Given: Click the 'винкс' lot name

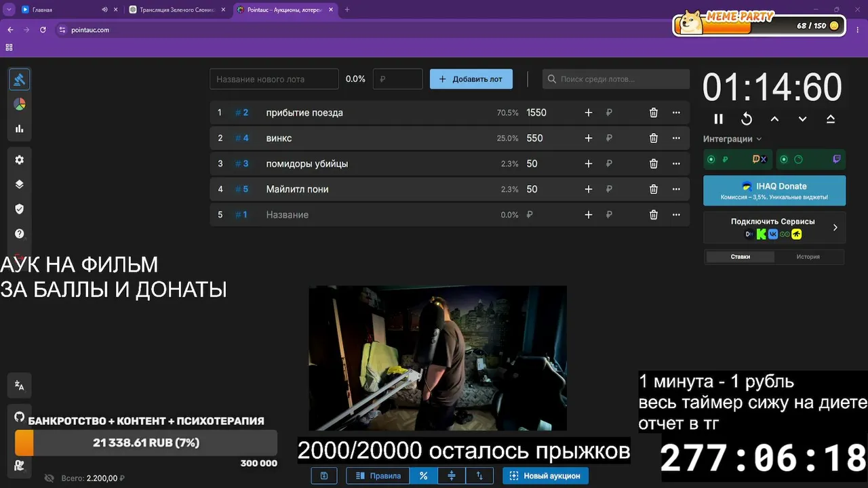Looking at the screenshot, I should pos(279,138).
